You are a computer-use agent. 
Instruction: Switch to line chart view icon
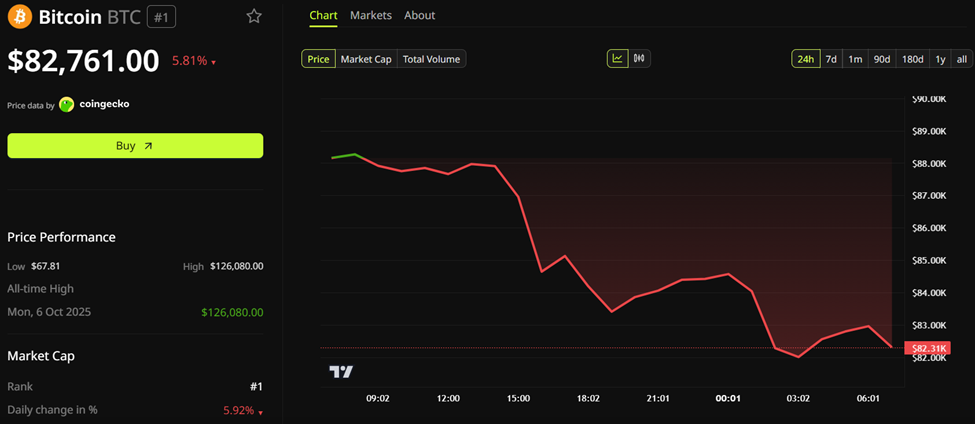tap(618, 59)
